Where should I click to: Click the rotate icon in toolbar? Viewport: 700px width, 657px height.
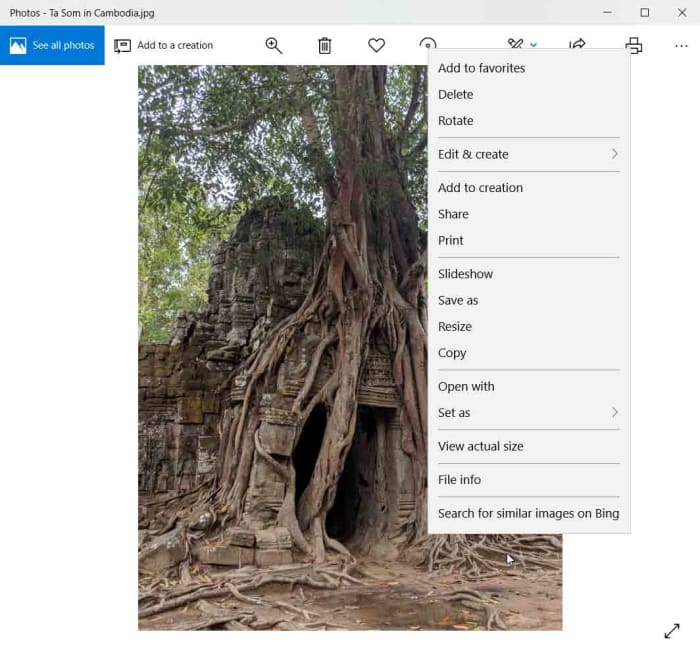click(428, 43)
